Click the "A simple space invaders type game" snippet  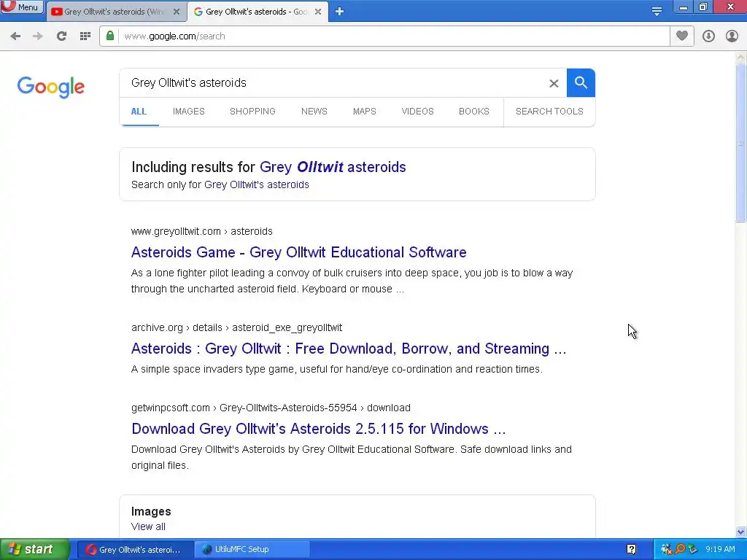[337, 369]
